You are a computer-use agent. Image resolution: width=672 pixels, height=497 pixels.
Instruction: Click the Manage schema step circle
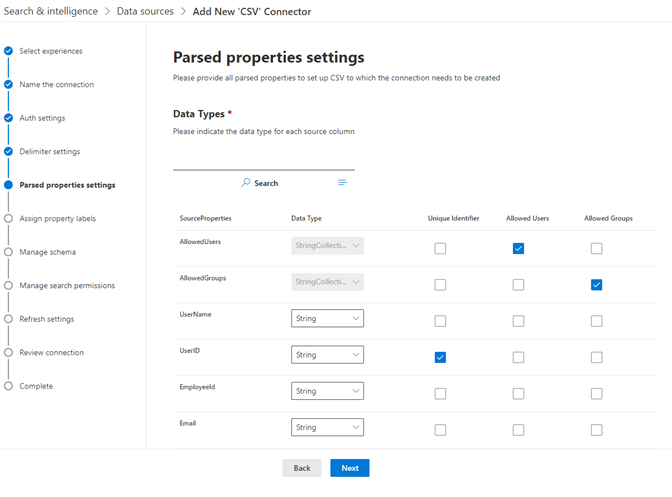pos(9,252)
